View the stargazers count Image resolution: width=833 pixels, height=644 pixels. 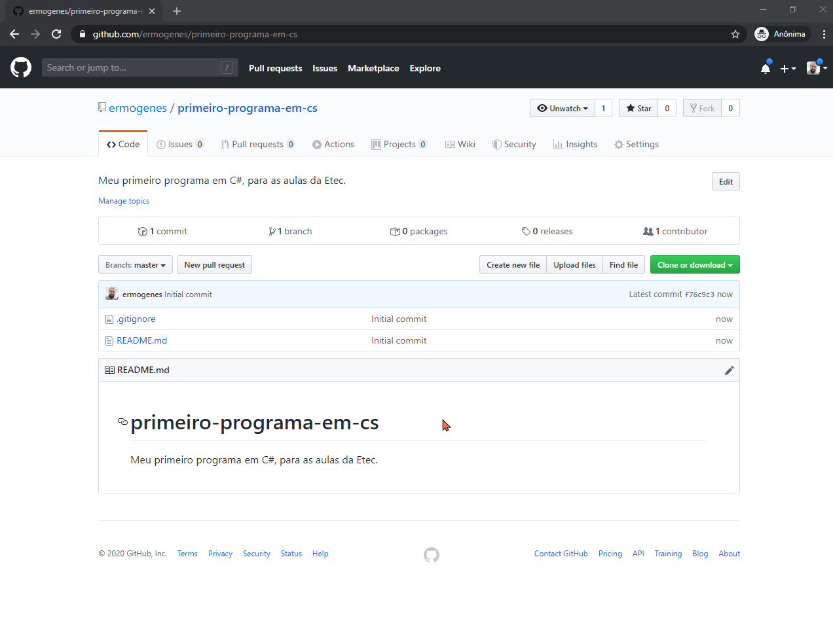667,108
